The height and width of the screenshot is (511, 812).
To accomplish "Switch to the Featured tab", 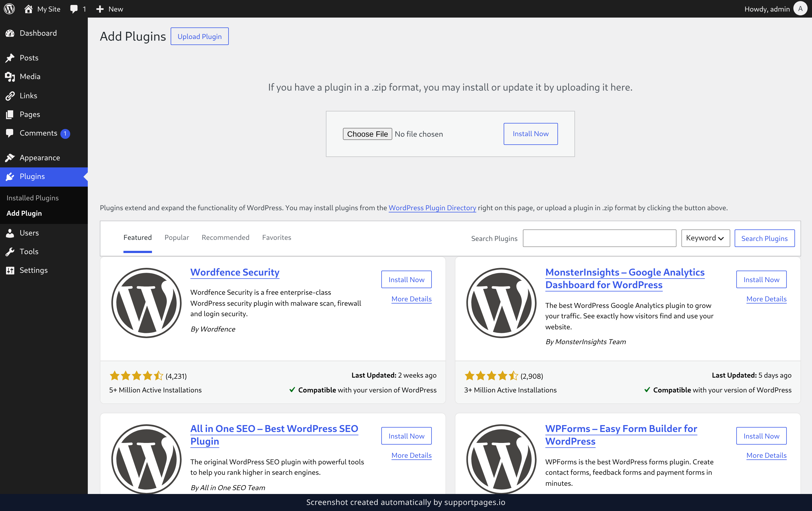I will 138,237.
